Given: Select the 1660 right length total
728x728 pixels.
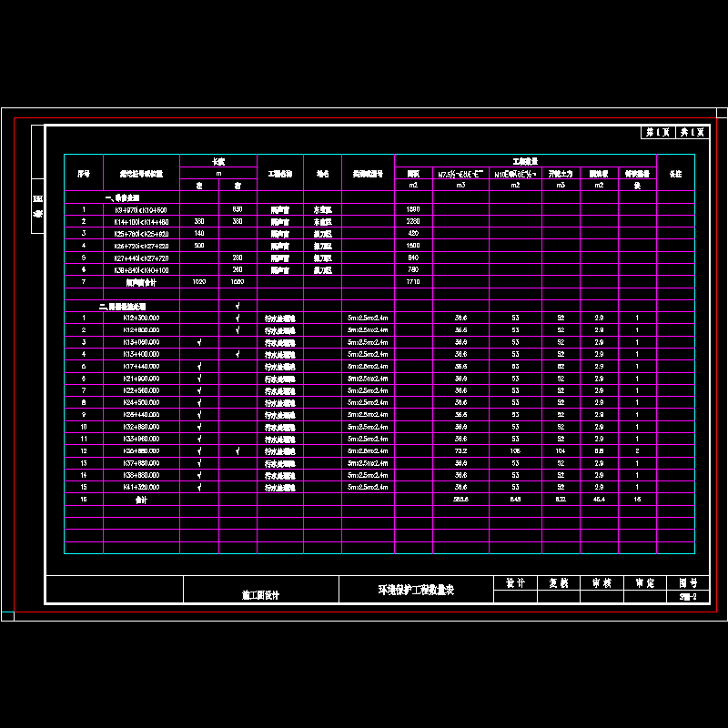Looking at the screenshot, I should point(238,282).
